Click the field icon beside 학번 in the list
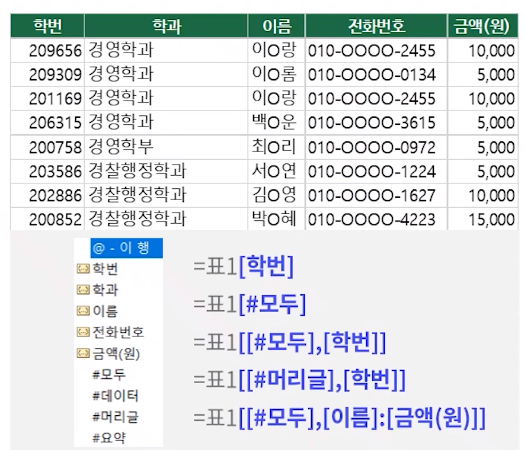Screen dimensions: 525x450 click(83, 269)
